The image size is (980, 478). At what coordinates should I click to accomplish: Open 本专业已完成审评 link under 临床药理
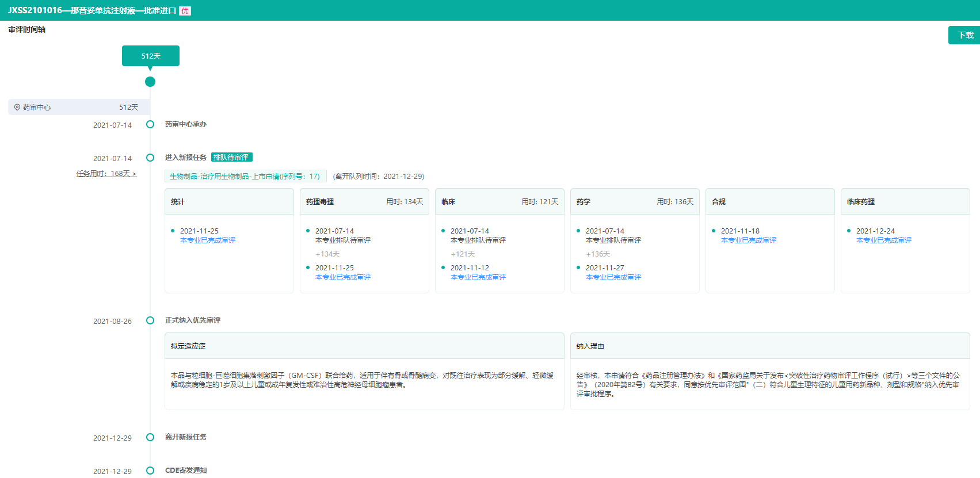tap(884, 240)
